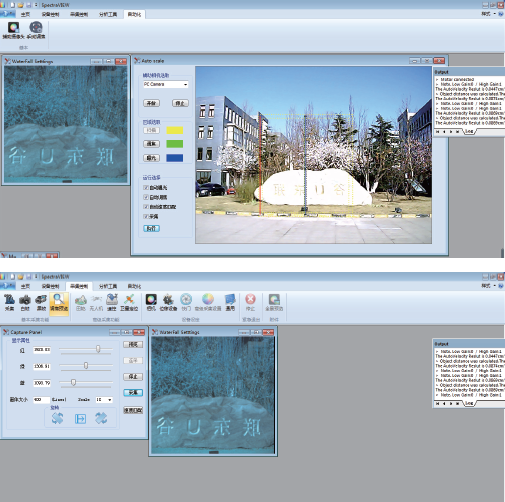The image size is (505, 502).
Task: Open the color wheel settings icon
Action: point(208,302)
